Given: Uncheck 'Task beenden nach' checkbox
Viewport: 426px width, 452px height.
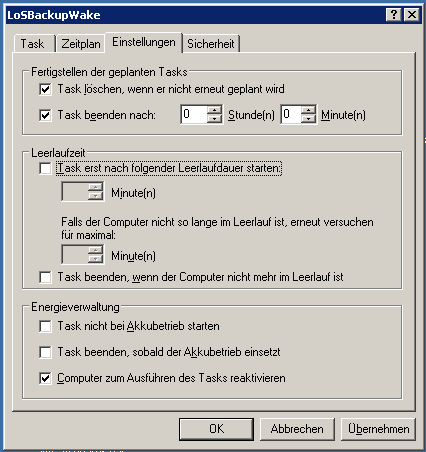Looking at the screenshot, I should click(x=45, y=115).
